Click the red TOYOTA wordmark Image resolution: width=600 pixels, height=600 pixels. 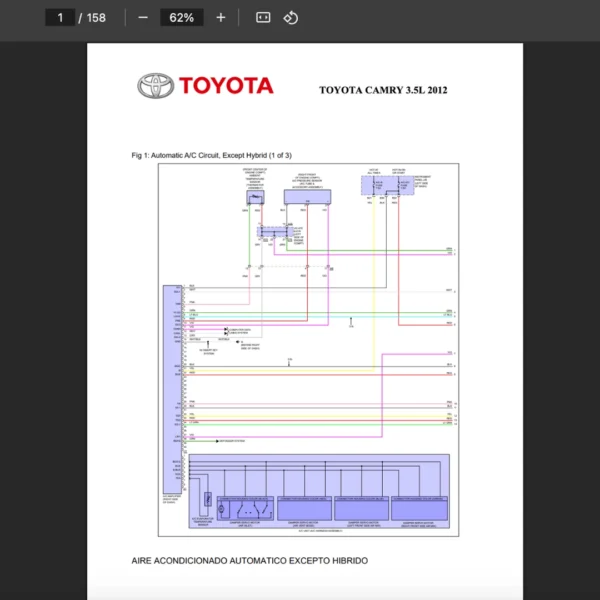coord(226,86)
